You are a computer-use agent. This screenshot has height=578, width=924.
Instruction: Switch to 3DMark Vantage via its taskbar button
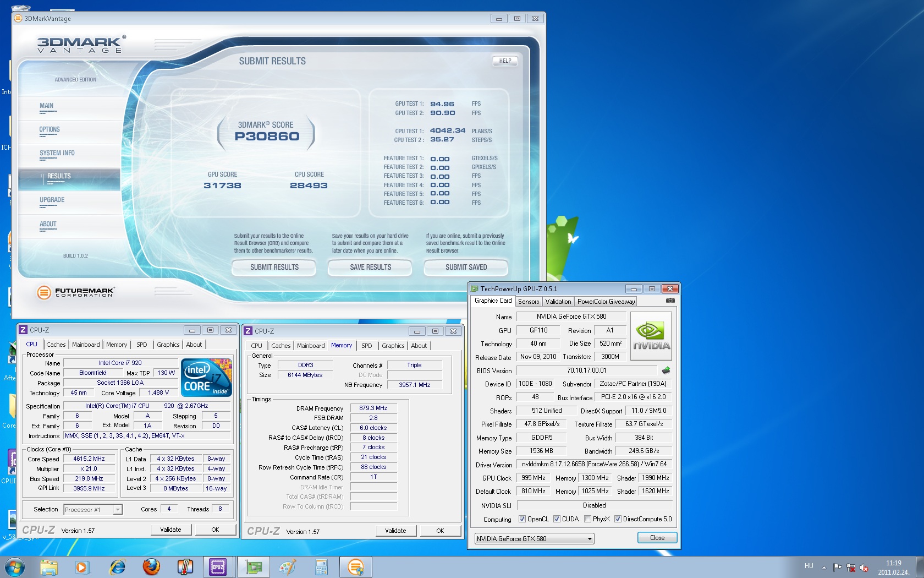point(356,567)
